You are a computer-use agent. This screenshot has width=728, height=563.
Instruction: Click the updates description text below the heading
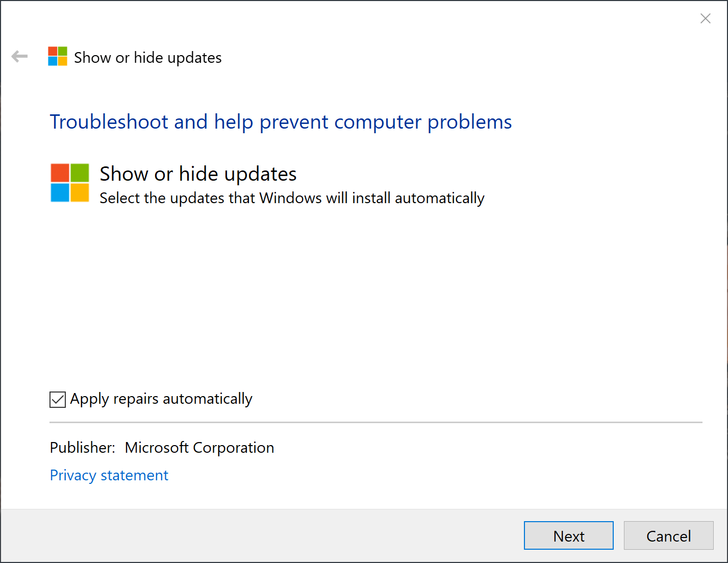point(291,198)
